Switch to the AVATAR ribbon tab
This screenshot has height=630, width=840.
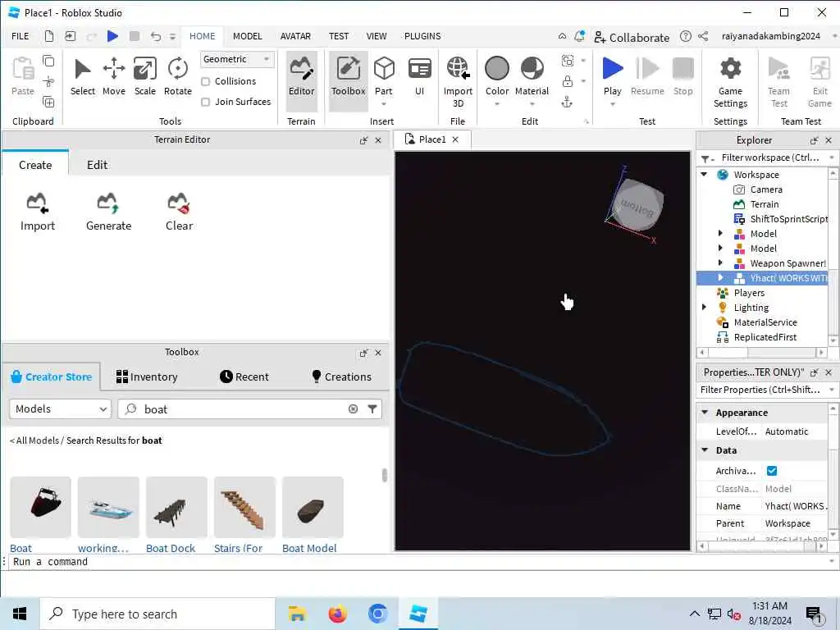click(x=295, y=36)
